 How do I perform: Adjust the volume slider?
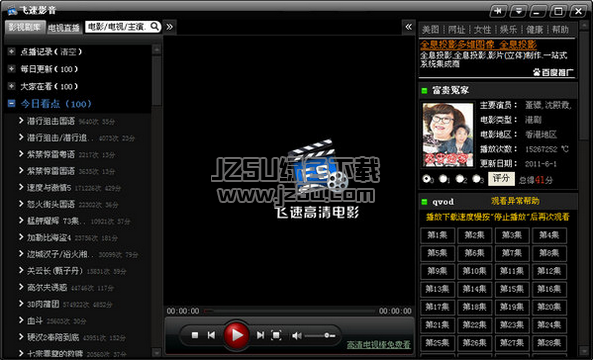pos(320,335)
